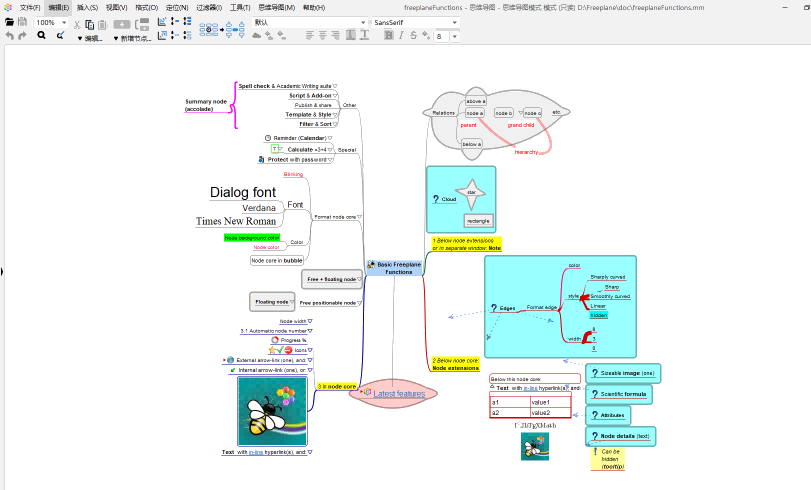
Task: Select the Attributes node
Action: coord(608,415)
